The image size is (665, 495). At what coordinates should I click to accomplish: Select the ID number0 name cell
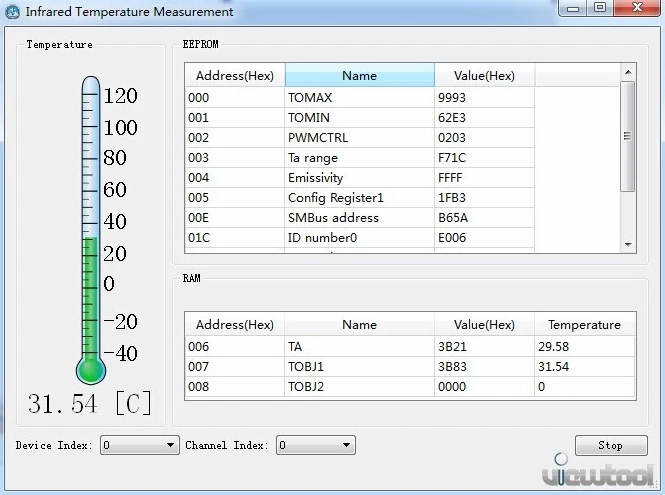pos(360,238)
